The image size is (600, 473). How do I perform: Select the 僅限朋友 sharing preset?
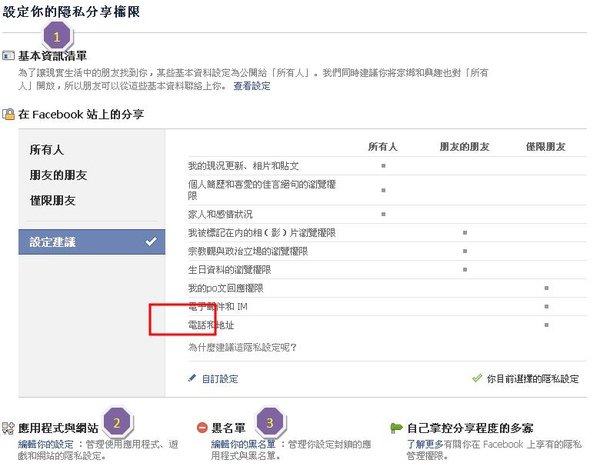pos(52,200)
